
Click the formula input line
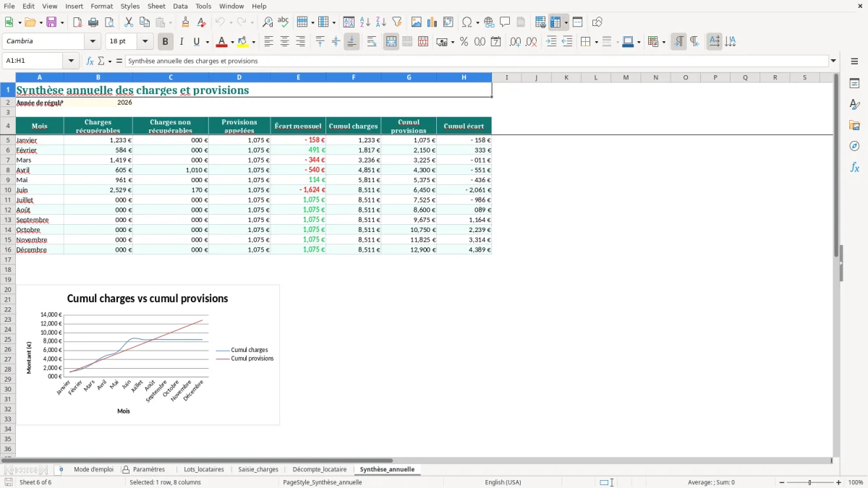(477, 61)
